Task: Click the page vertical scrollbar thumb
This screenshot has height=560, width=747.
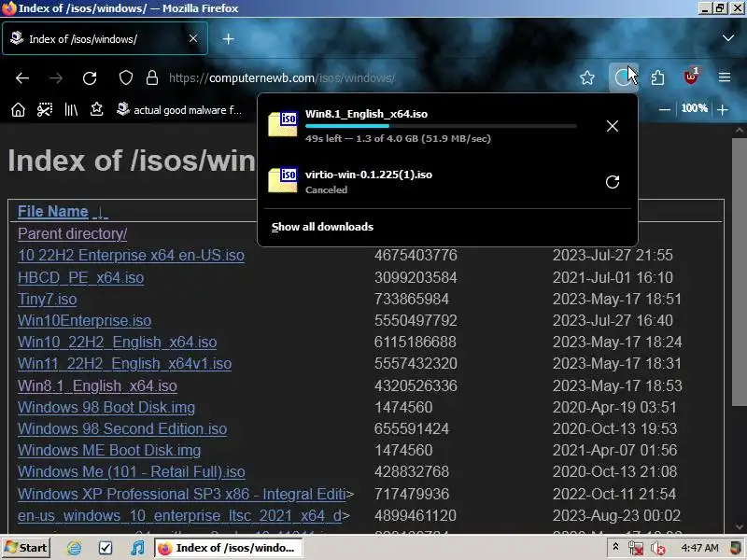Action: click(739, 272)
